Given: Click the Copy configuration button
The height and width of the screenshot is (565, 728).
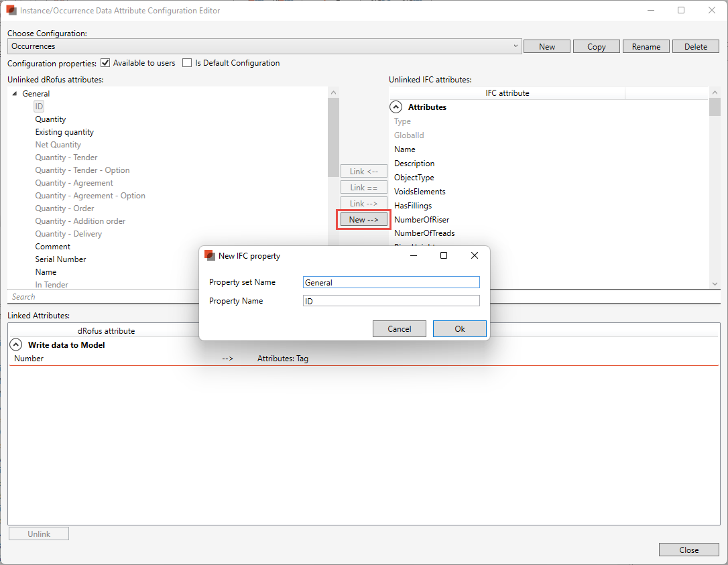Looking at the screenshot, I should point(596,46).
